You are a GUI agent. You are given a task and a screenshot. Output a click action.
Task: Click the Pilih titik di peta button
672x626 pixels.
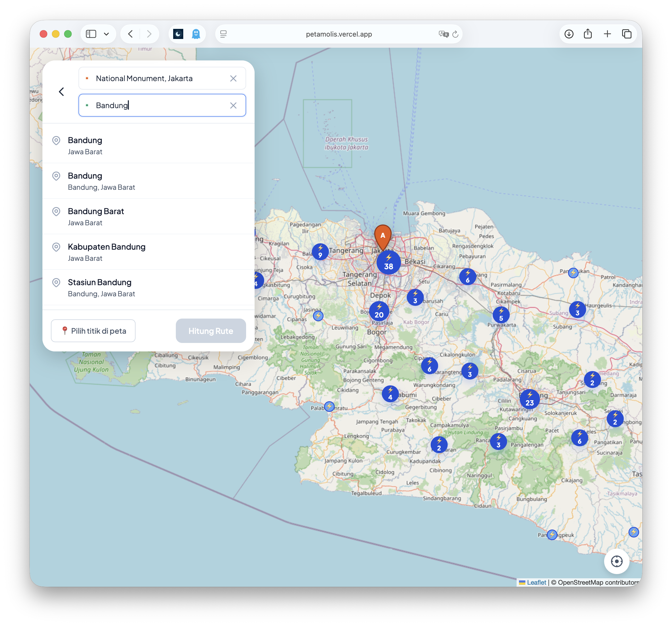pos(93,331)
